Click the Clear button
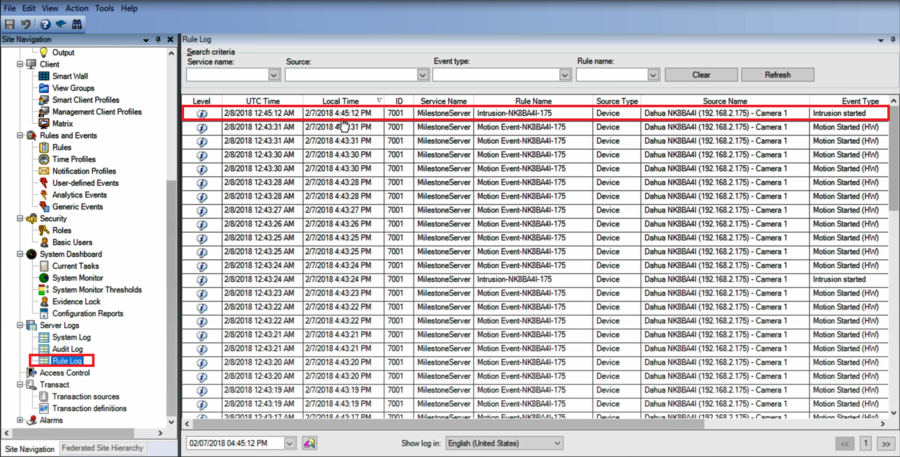Screen dimensions: 900x457 (x=701, y=75)
